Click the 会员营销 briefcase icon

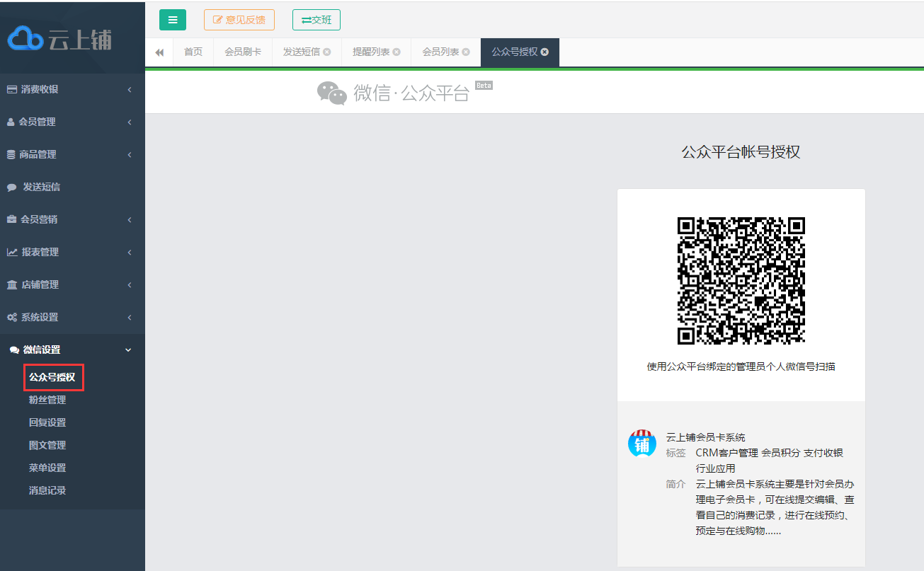point(12,219)
